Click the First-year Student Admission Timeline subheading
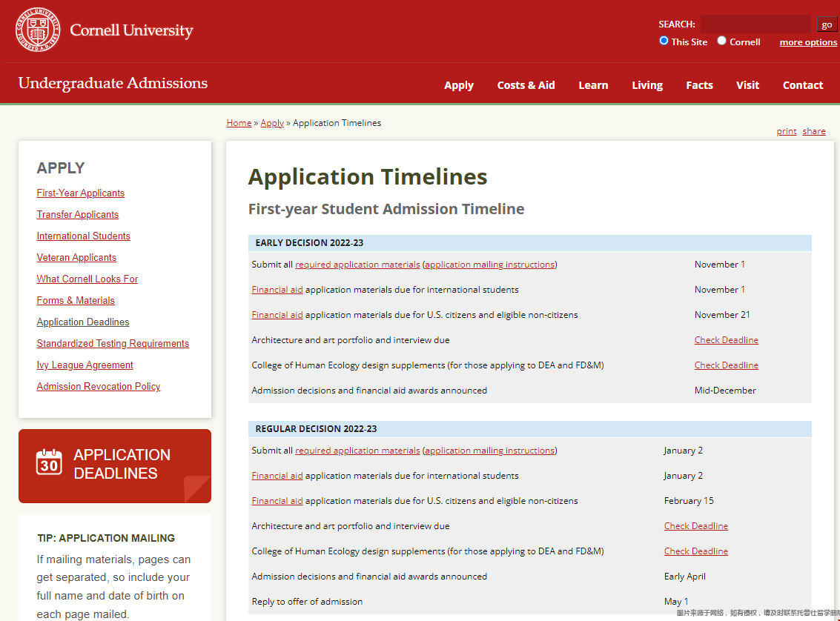Image resolution: width=840 pixels, height=621 pixels. (x=386, y=209)
